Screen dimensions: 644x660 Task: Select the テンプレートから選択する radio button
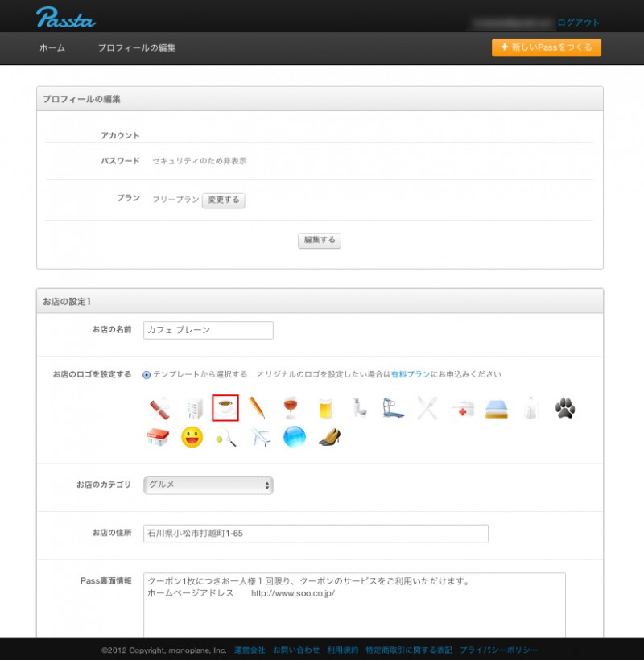pos(147,374)
